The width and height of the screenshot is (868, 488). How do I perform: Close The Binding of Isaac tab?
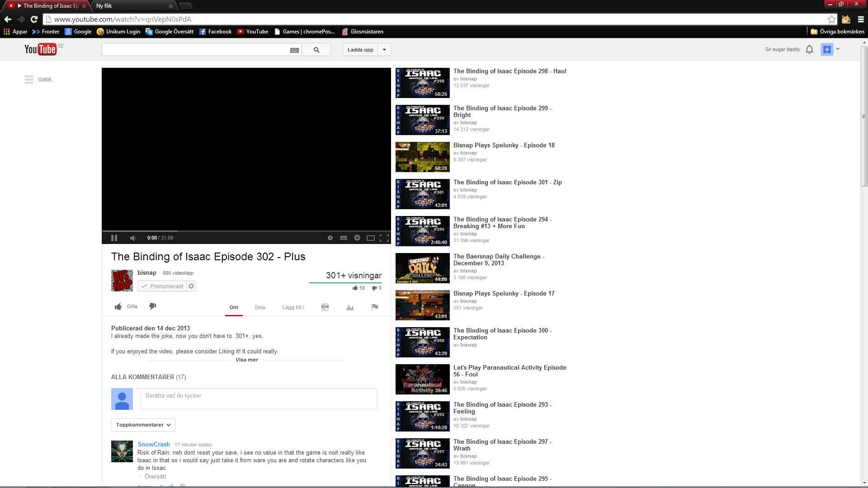tap(84, 6)
